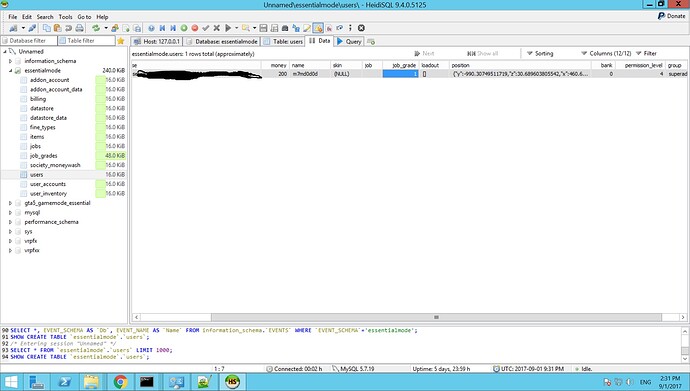The image size is (690, 391).
Task: Click the Filter button
Action: pos(646,53)
